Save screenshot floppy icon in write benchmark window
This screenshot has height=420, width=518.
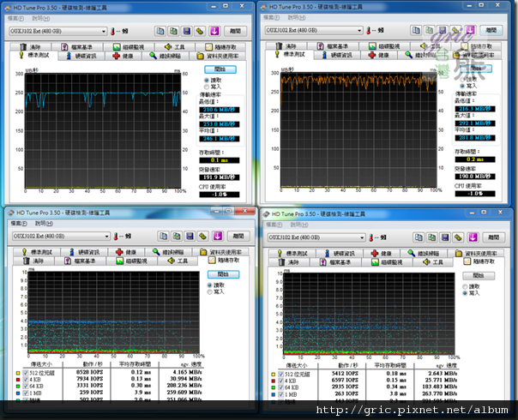coord(443,30)
